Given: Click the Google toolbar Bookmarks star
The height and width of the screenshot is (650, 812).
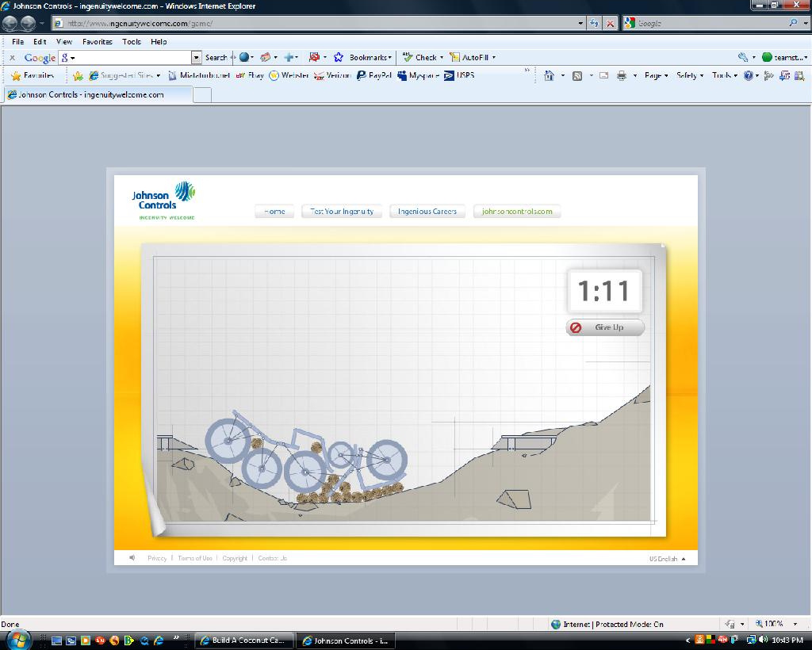Looking at the screenshot, I should [x=339, y=57].
